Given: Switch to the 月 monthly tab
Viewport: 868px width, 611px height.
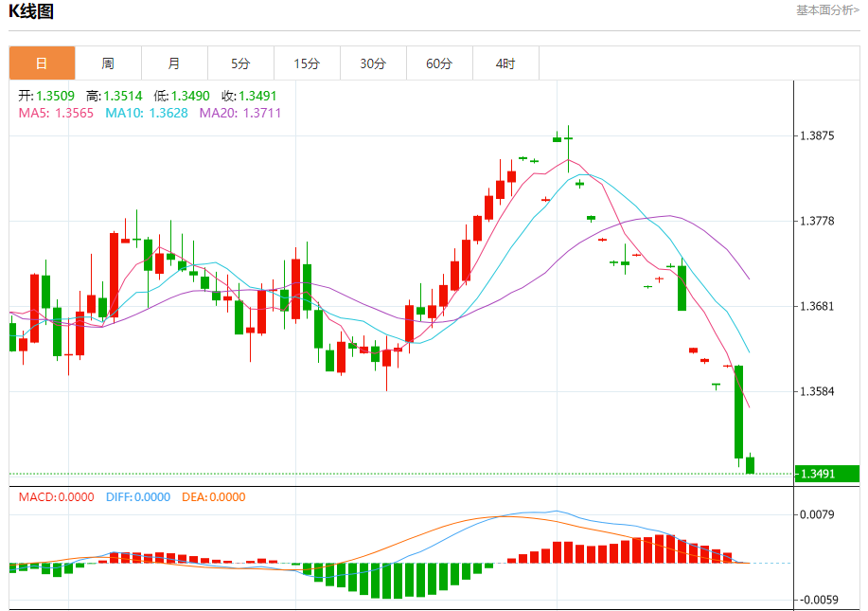Looking at the screenshot, I should pos(174,63).
